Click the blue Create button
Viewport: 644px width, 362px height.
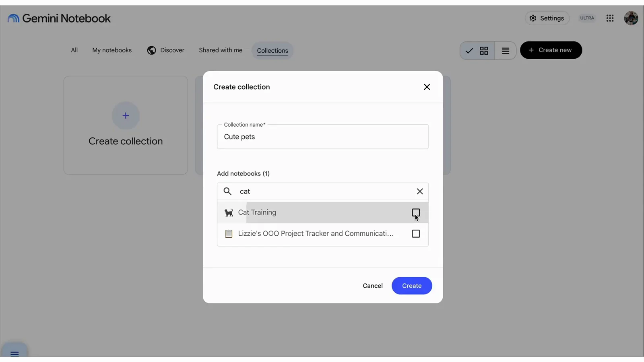click(x=412, y=286)
